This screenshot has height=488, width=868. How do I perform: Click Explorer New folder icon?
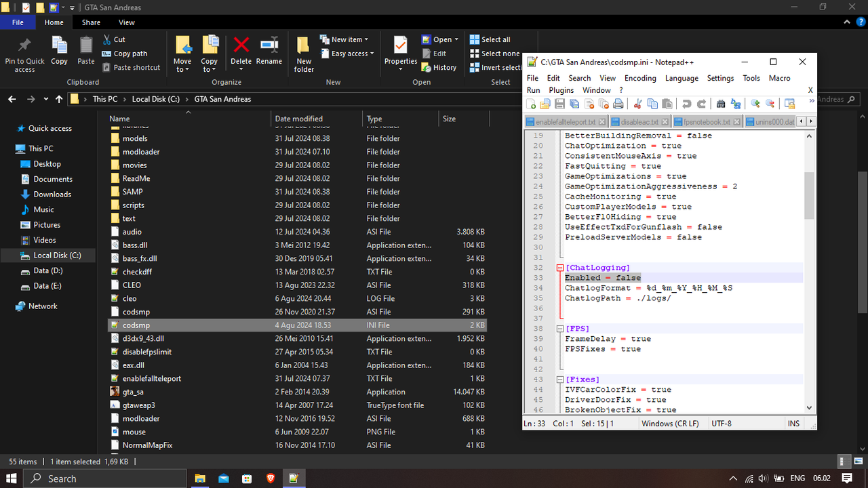pyautogui.click(x=304, y=45)
